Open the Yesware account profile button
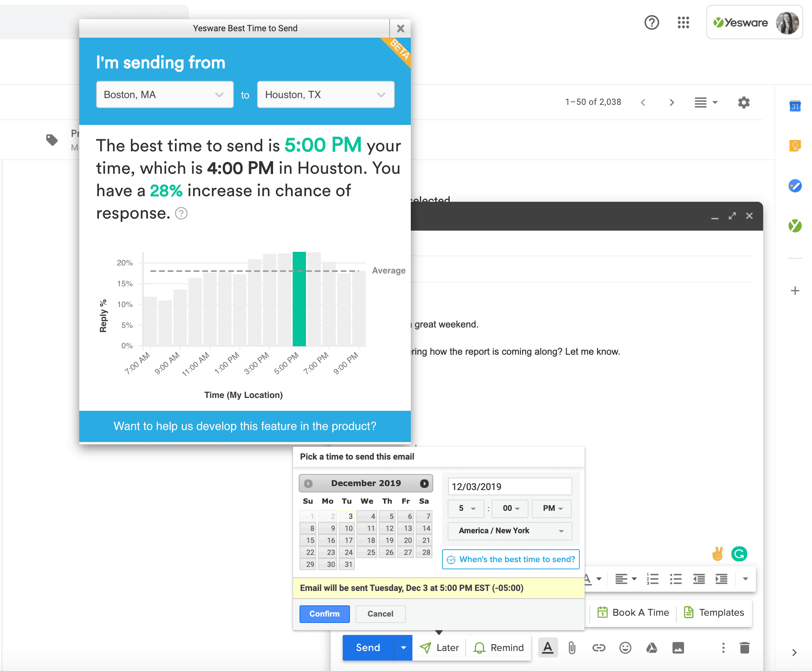812x671 pixels. tap(755, 22)
